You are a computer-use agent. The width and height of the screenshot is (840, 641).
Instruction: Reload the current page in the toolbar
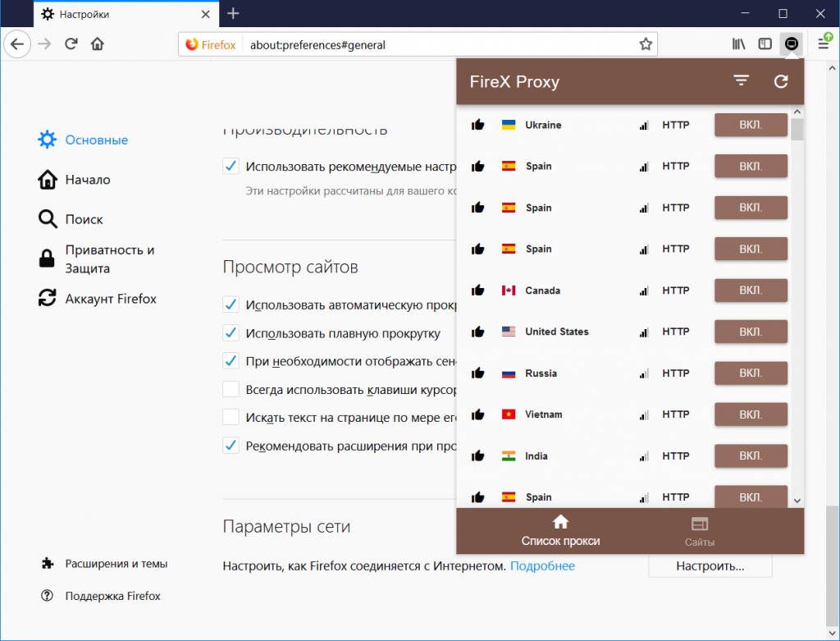coord(71,44)
